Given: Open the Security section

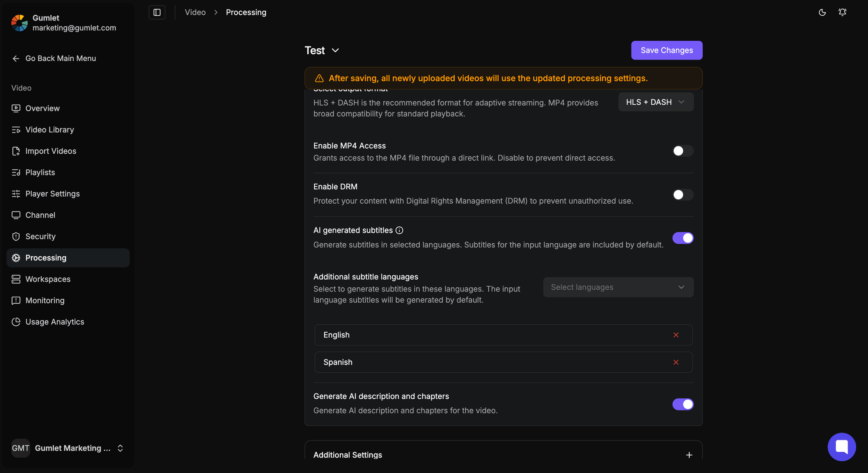Looking at the screenshot, I should [40, 236].
